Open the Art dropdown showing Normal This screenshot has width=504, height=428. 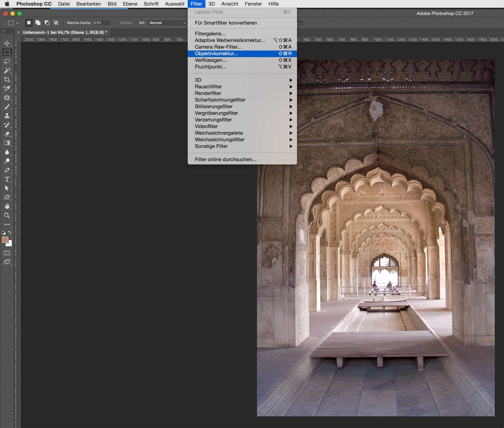point(167,23)
